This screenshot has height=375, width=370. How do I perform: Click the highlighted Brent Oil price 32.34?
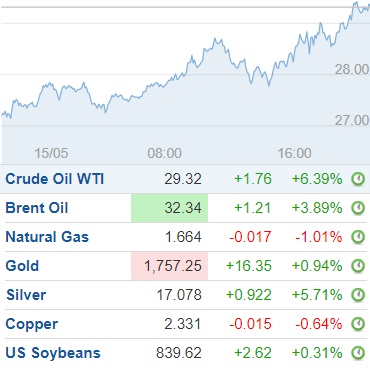(169, 208)
